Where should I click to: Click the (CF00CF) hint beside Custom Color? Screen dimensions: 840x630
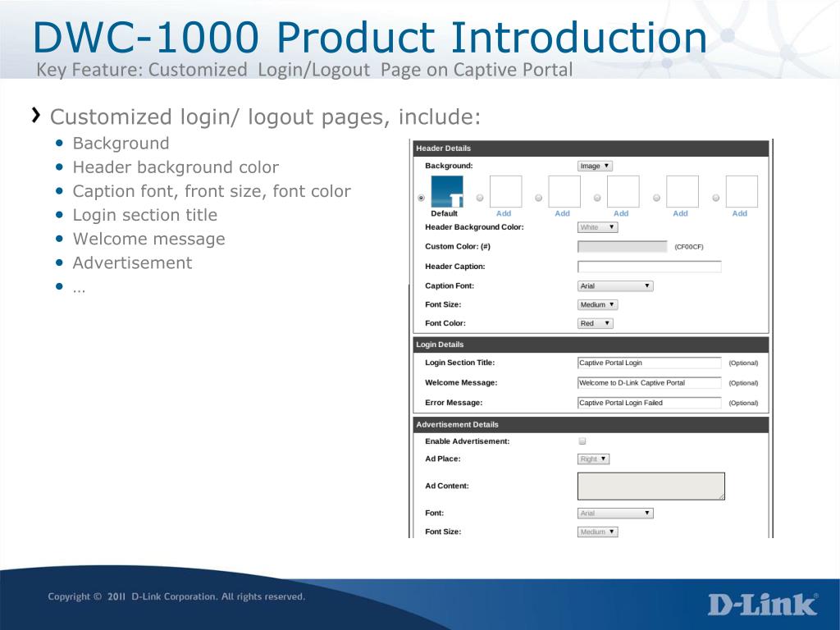[689, 247]
